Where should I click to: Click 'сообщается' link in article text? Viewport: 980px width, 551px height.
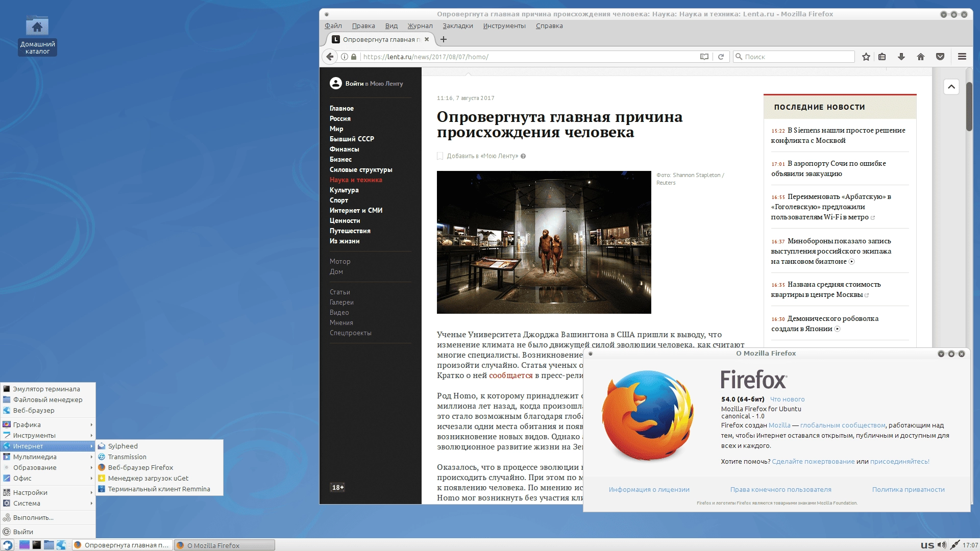[x=510, y=375]
